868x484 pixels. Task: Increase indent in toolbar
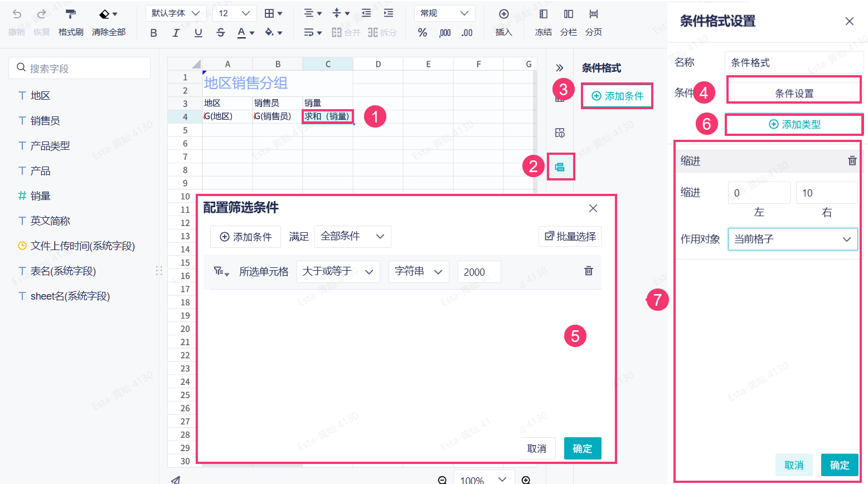[x=389, y=13]
